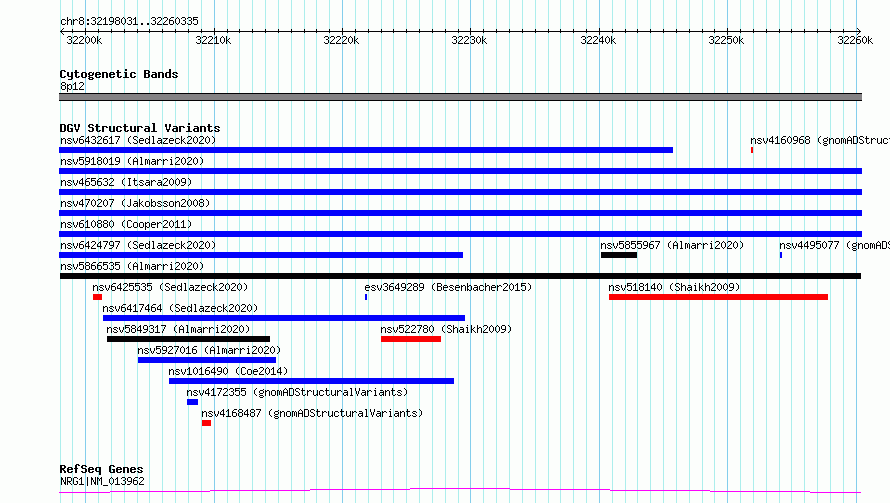Open the nsv5927016 (Almarri2020) label
Screen dimensions: 890x503
tap(209, 350)
